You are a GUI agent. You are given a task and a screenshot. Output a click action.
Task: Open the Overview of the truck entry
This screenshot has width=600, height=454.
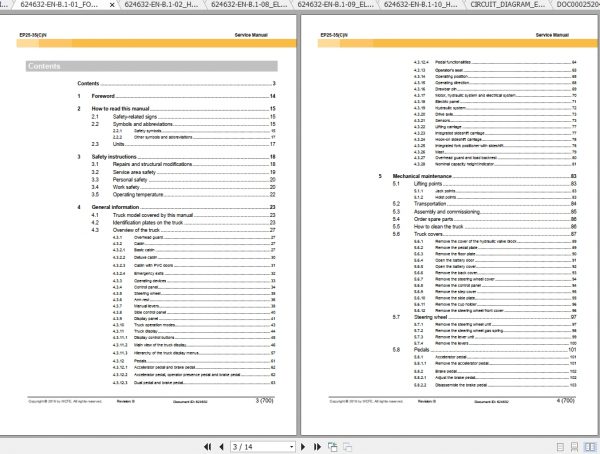click(x=183, y=230)
